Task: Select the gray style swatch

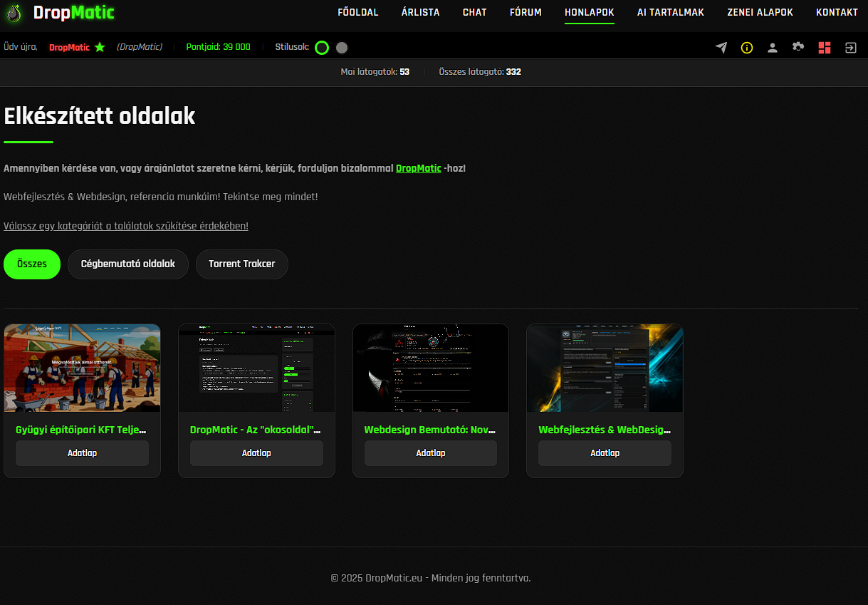Action: click(342, 48)
